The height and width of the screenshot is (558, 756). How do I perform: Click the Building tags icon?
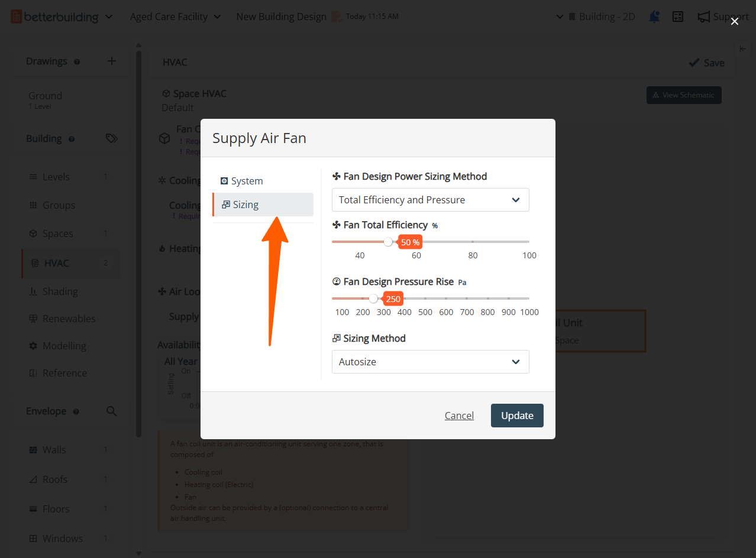point(112,138)
